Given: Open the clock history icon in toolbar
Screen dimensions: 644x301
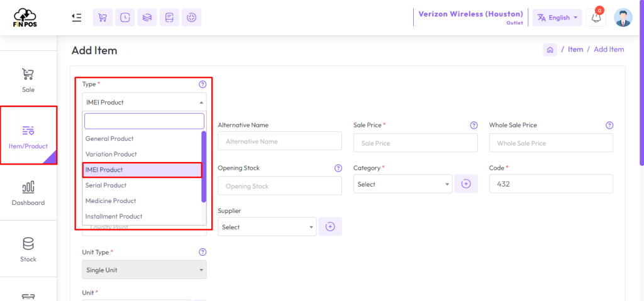Looking at the screenshot, I should tap(125, 18).
